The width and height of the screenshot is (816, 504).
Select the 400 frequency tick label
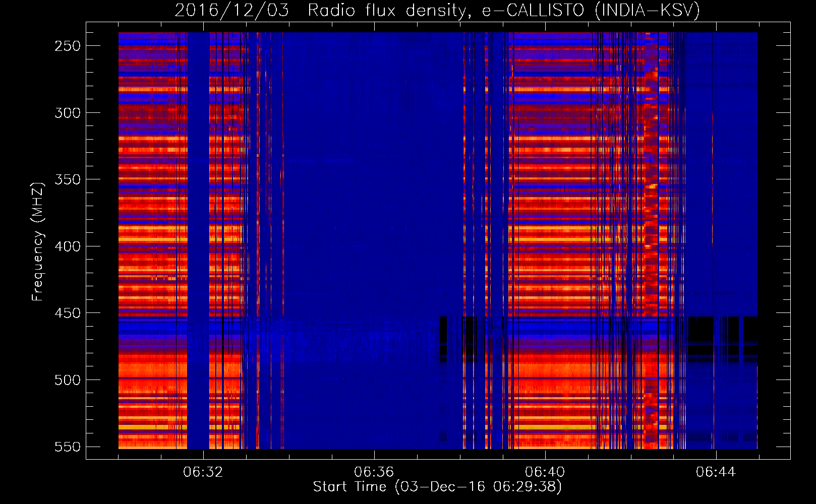tap(68, 246)
